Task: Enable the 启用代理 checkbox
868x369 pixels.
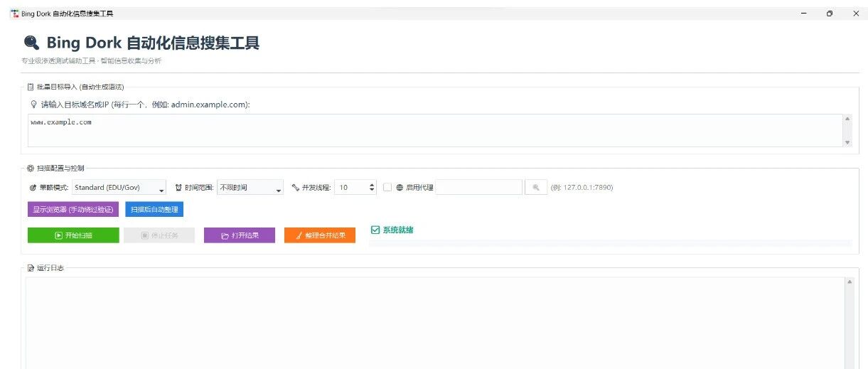Action: (387, 187)
